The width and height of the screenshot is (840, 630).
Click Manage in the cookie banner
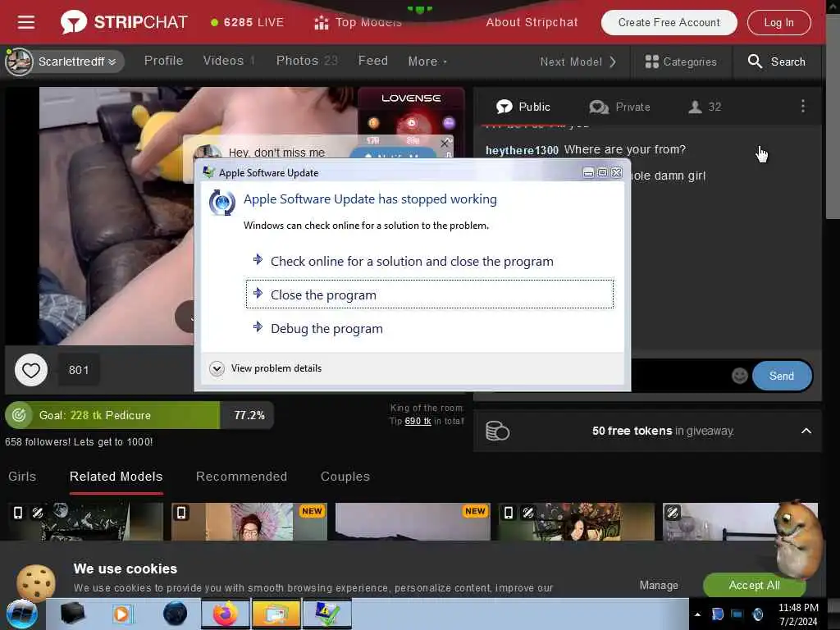[659, 585]
